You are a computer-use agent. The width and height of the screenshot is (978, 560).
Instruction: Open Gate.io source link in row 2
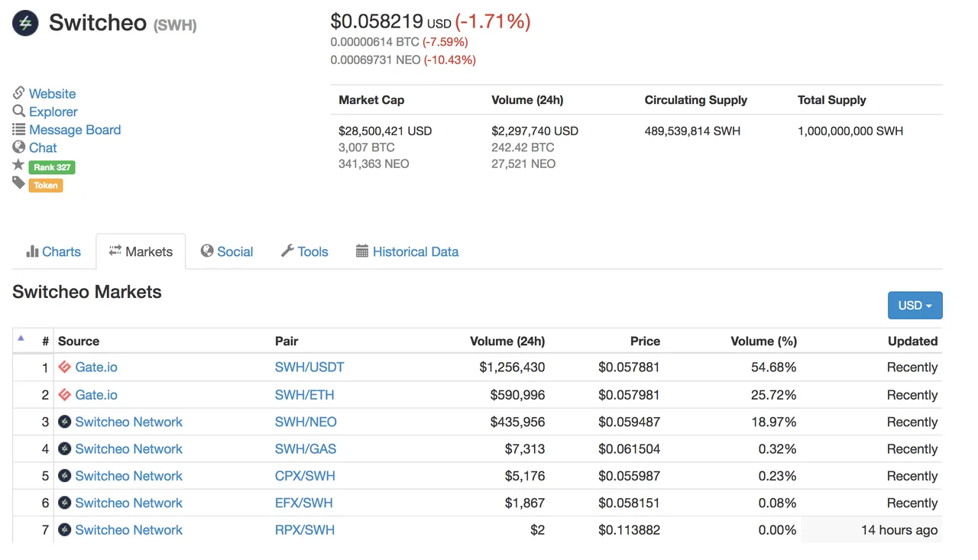(96, 395)
